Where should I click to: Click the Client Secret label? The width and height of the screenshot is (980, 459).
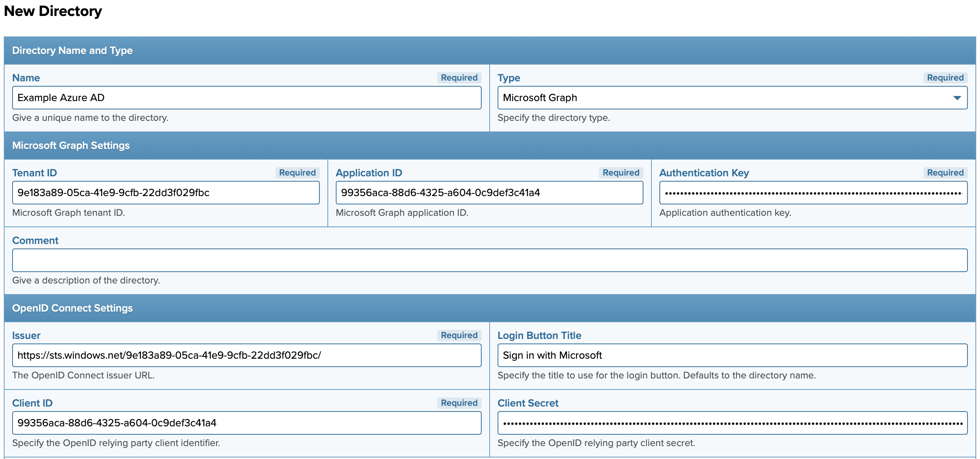(528, 403)
